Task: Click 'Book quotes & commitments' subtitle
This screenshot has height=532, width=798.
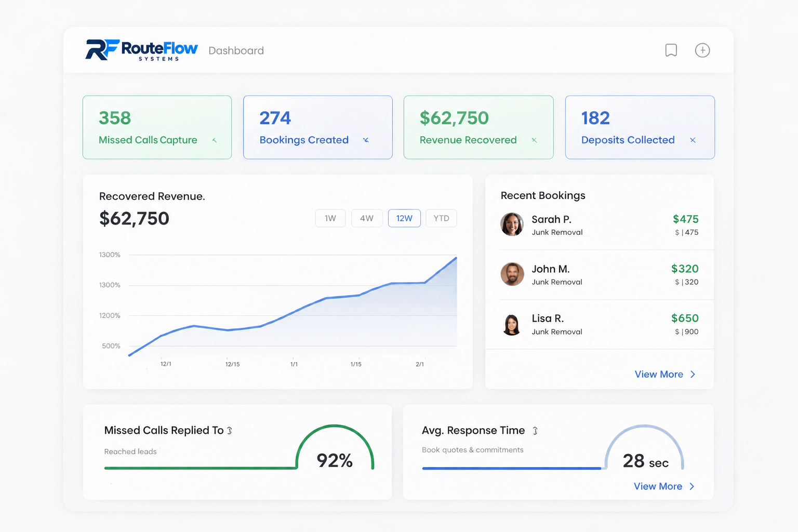Action: (x=473, y=450)
